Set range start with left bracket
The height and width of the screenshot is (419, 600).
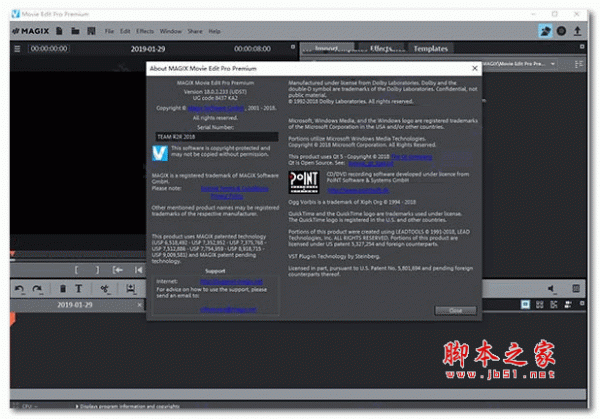[x=77, y=270]
